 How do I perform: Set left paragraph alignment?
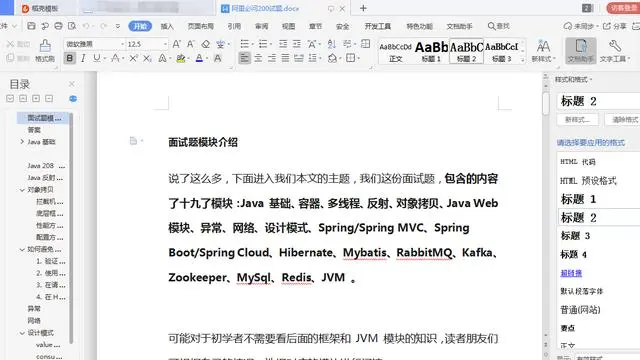tap(244, 58)
